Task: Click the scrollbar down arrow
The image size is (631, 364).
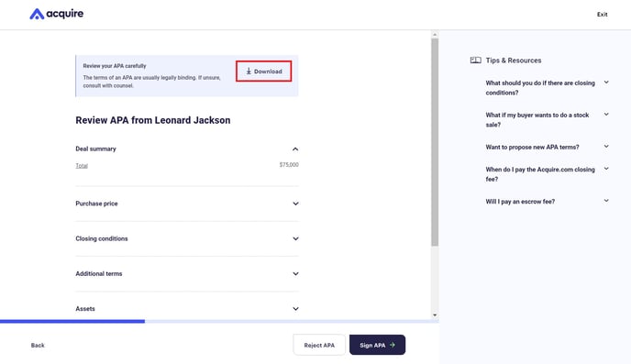Action: click(435, 315)
